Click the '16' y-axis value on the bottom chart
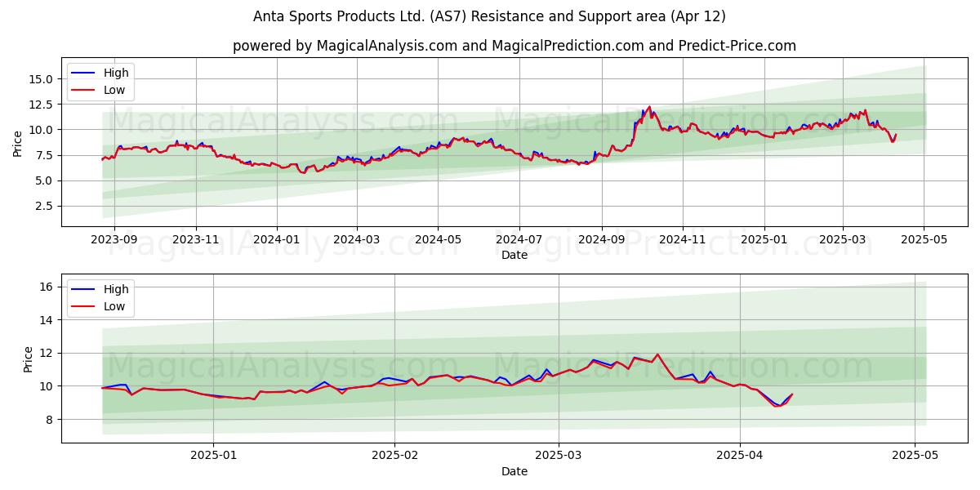 coord(47,287)
